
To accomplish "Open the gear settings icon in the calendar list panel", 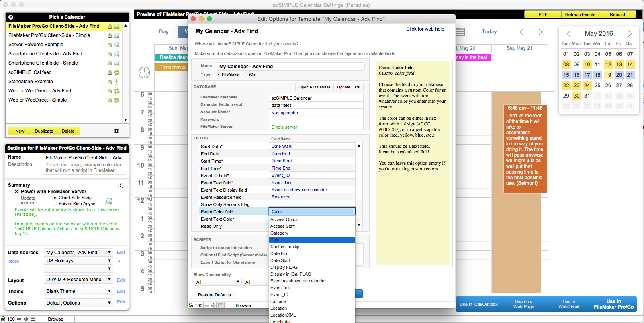I will pyautogui.click(x=117, y=131).
